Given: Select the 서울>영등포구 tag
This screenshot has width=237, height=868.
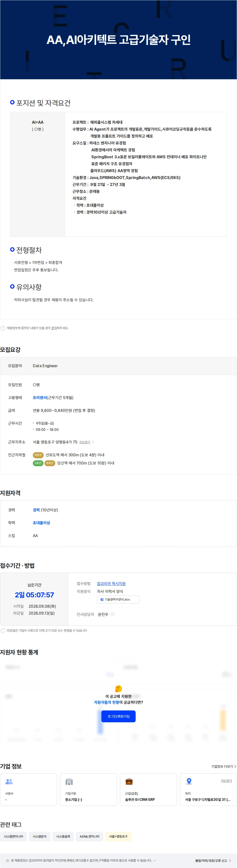Looking at the screenshot, I should 118,836.
